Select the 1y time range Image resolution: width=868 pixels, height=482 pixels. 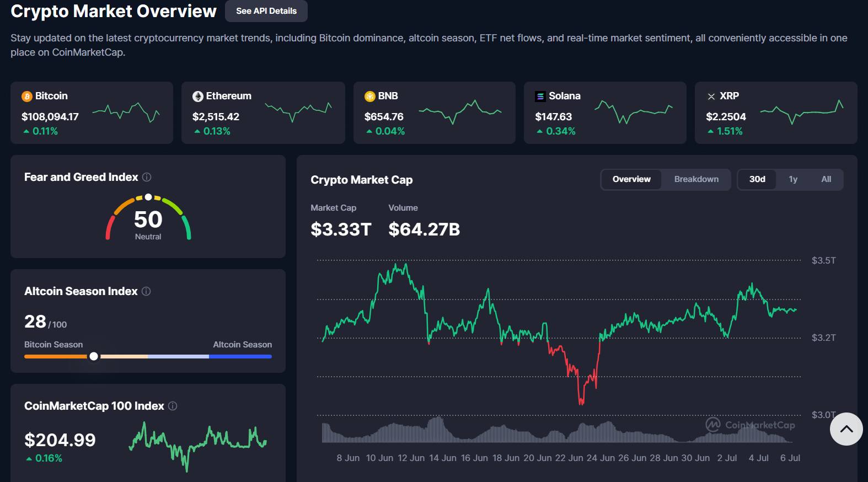pos(793,179)
